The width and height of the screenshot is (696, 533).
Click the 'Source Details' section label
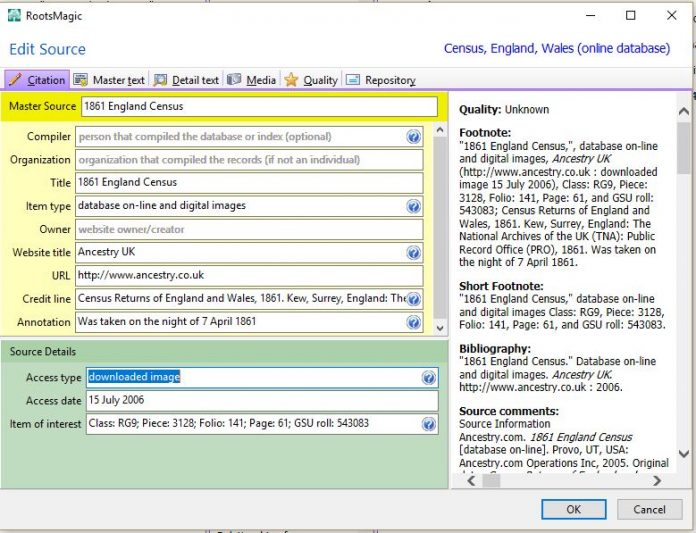[x=43, y=351]
